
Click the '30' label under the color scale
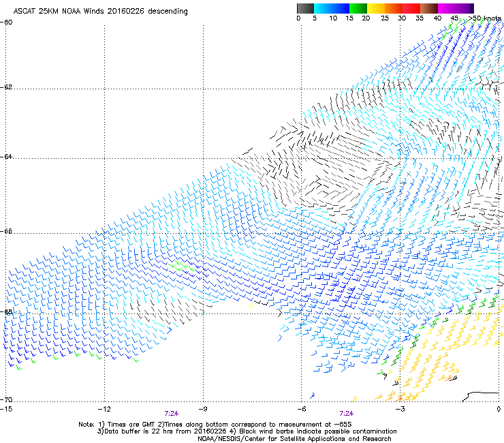pos(402,18)
